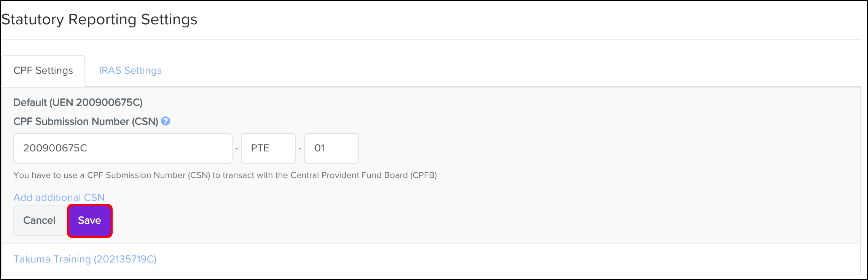This screenshot has width=868, height=280.
Task: Click the Statutory Reporting Settings page title
Action: point(99,19)
